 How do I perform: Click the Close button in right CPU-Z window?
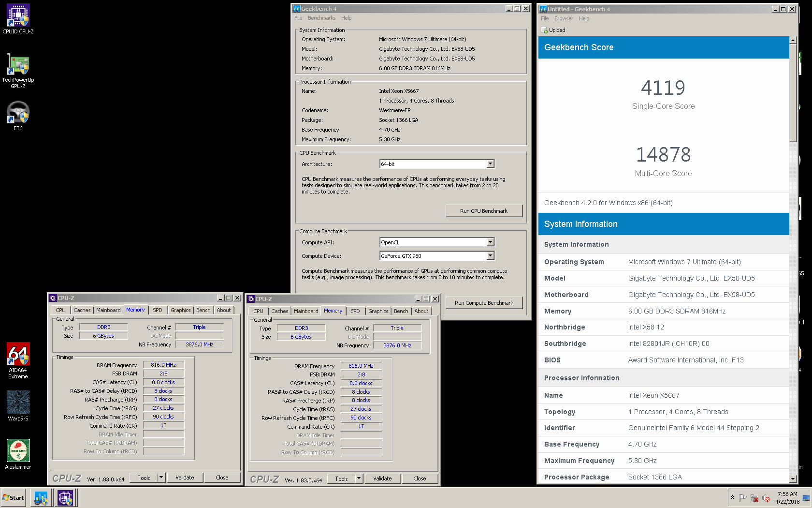click(x=420, y=478)
